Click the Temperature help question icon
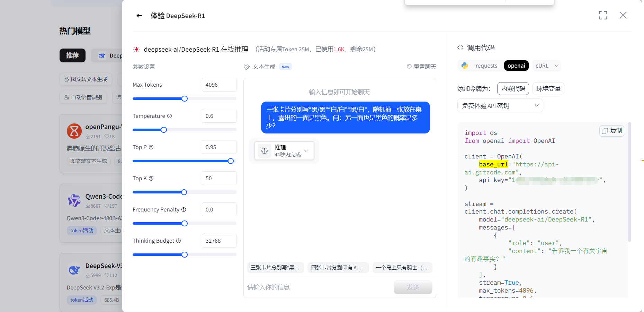 click(170, 116)
